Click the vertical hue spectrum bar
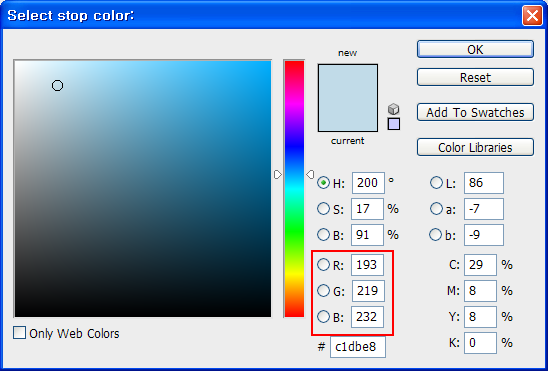This screenshot has height=371, width=548. pos(294,189)
